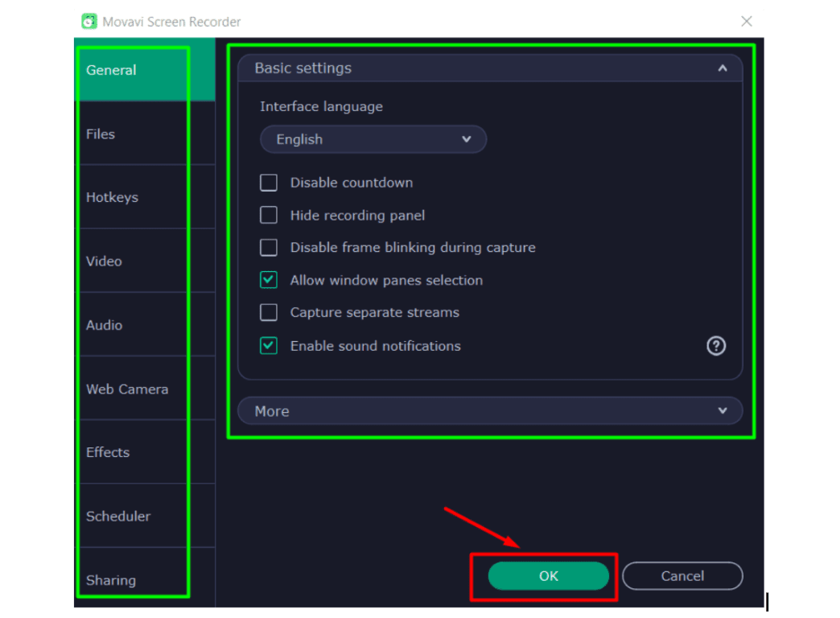This screenshot has width=840, height=618.
Task: Switch to the Effects tab
Action: pyautogui.click(x=145, y=452)
